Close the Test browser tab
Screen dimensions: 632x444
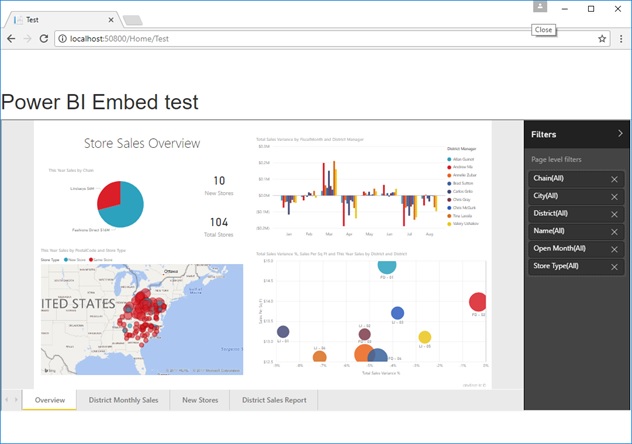coord(111,20)
